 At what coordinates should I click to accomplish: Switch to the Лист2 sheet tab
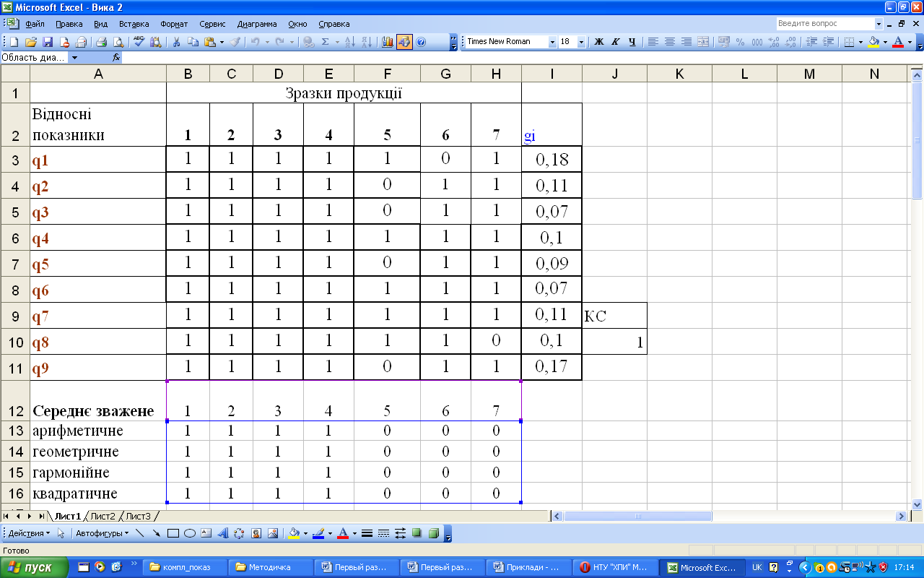(103, 516)
